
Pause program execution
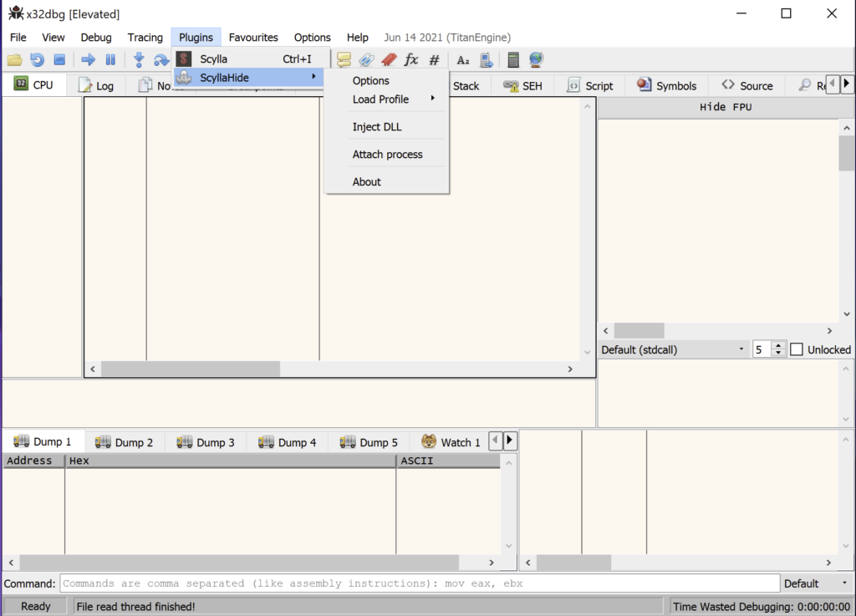pyautogui.click(x=110, y=59)
